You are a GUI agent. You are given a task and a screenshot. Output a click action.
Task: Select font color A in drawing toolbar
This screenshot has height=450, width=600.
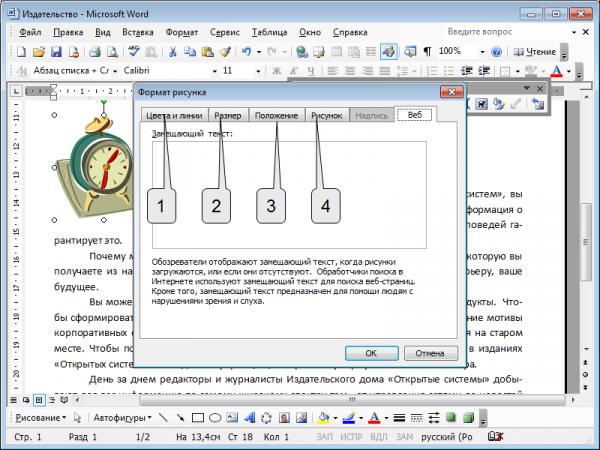pos(374,417)
